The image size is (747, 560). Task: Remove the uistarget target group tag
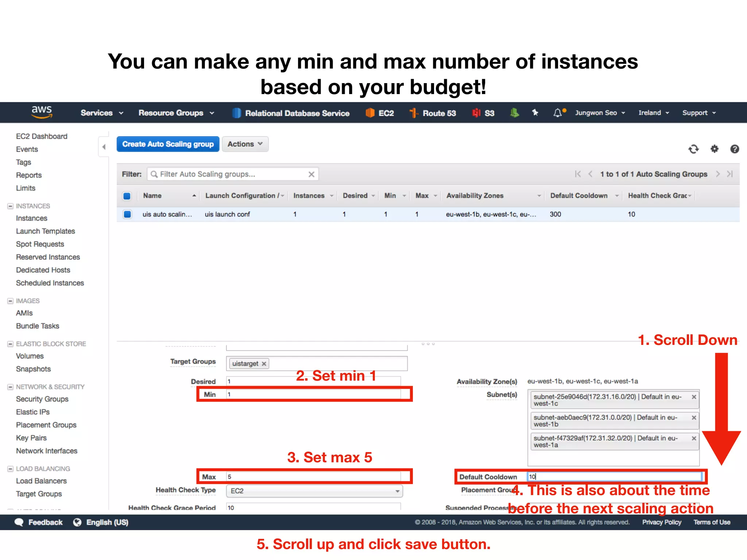[264, 364]
